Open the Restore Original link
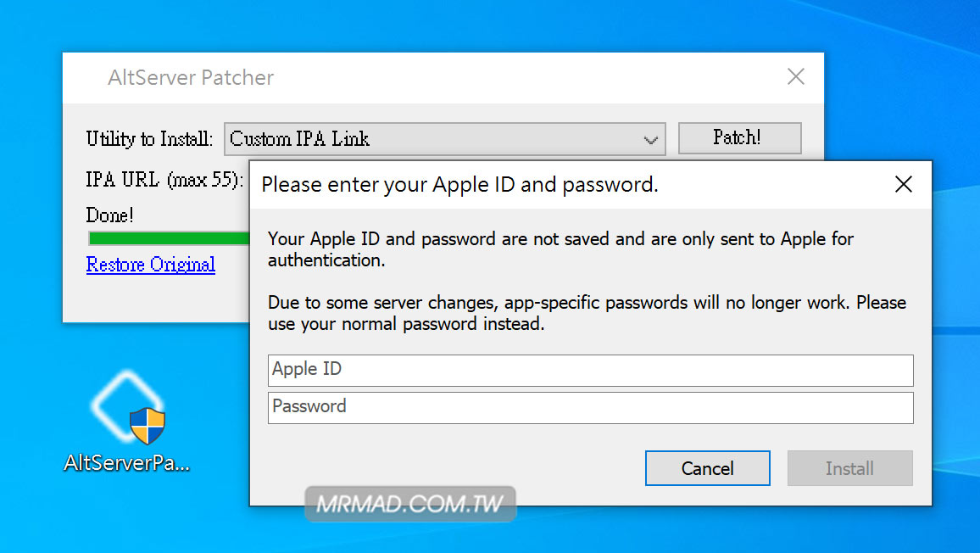This screenshot has width=980, height=553. pyautogui.click(x=151, y=264)
